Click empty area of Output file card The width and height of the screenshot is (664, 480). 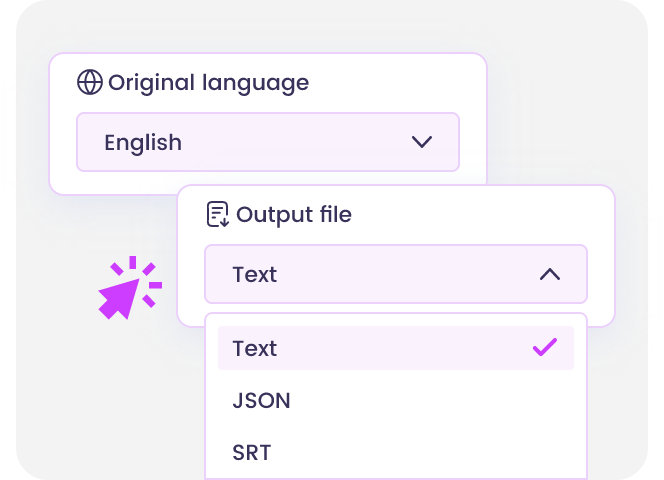click(x=480, y=214)
